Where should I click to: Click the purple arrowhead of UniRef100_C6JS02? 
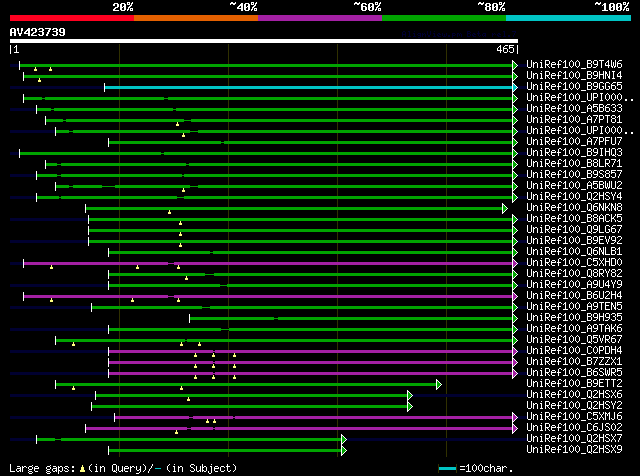pyautogui.click(x=515, y=429)
